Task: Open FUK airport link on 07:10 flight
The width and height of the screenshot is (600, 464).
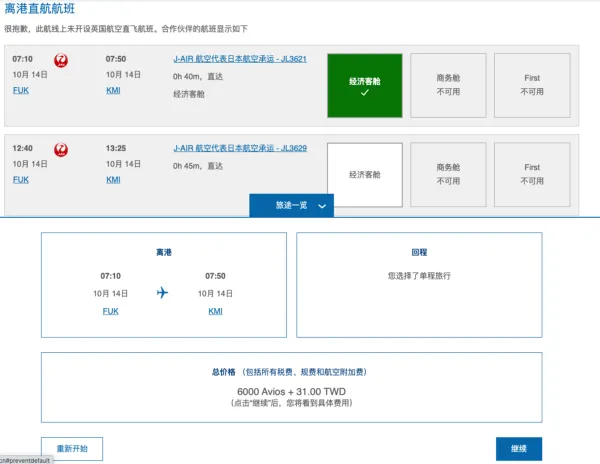Action: click(21, 90)
